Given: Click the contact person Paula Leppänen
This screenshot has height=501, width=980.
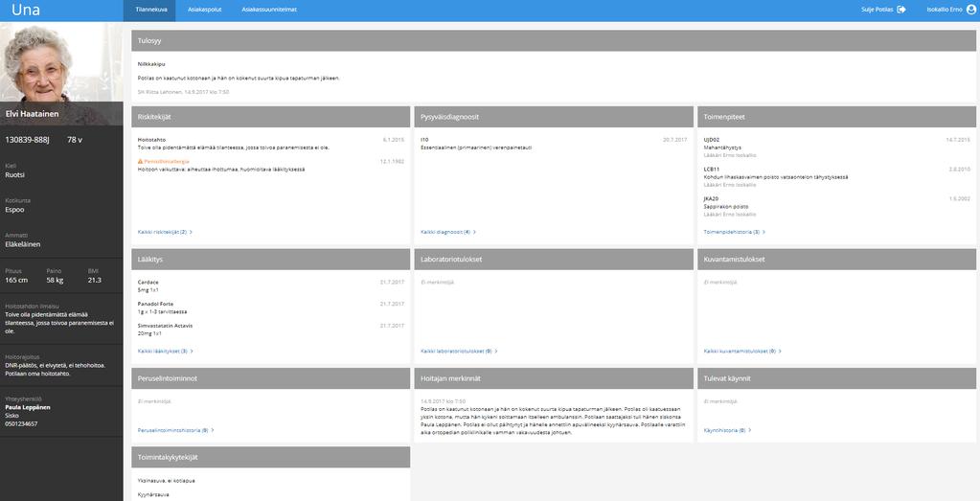Looking at the screenshot, I should click(x=28, y=407).
